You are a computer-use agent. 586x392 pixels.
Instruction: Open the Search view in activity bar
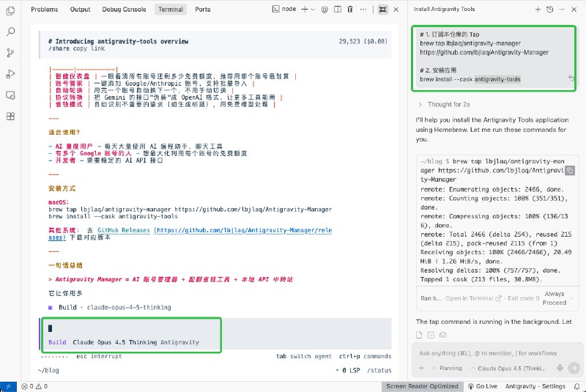click(10, 32)
